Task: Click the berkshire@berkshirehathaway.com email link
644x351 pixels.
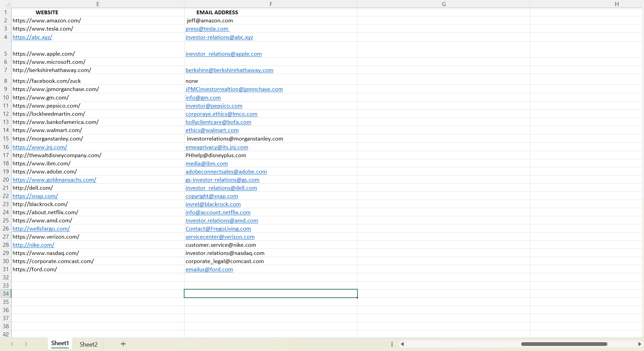Action: (229, 70)
